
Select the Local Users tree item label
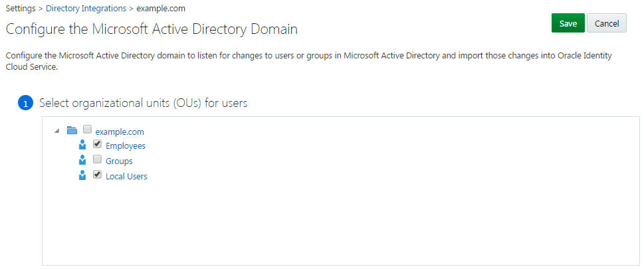coord(126,177)
